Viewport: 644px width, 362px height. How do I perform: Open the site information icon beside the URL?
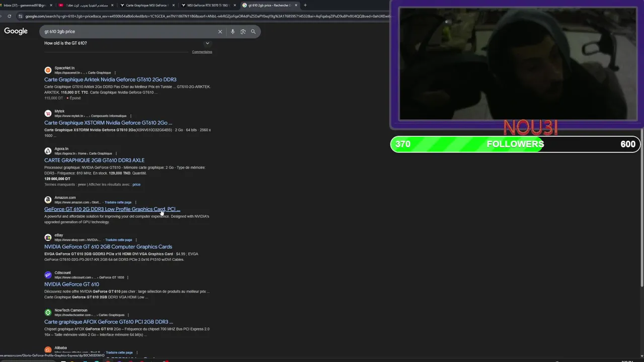pos(20,16)
